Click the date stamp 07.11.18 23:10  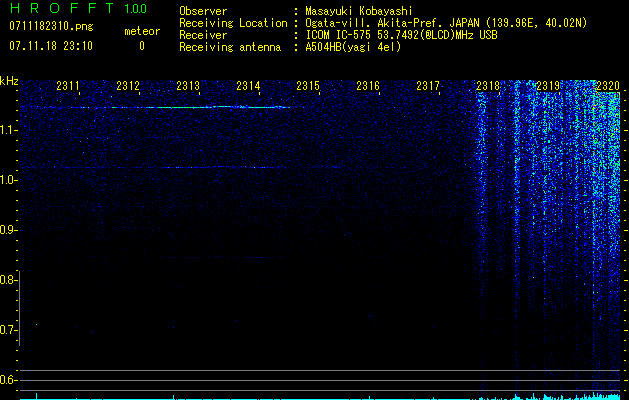point(51,46)
